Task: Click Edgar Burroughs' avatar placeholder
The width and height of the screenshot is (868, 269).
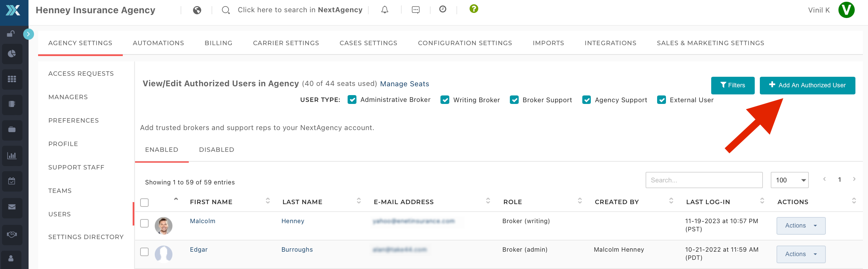Action: [164, 254]
